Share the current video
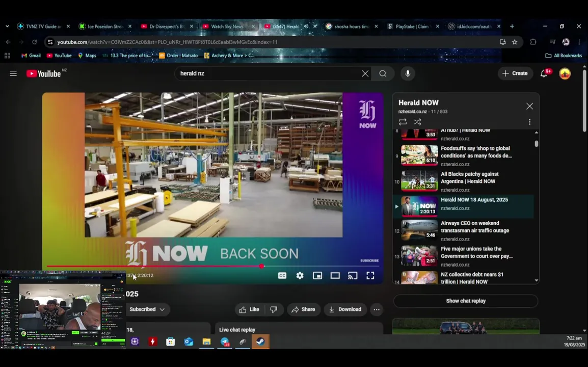 (x=303, y=309)
